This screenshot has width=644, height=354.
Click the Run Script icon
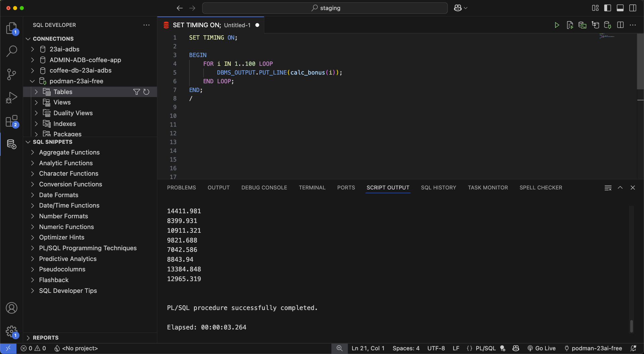pyautogui.click(x=570, y=25)
